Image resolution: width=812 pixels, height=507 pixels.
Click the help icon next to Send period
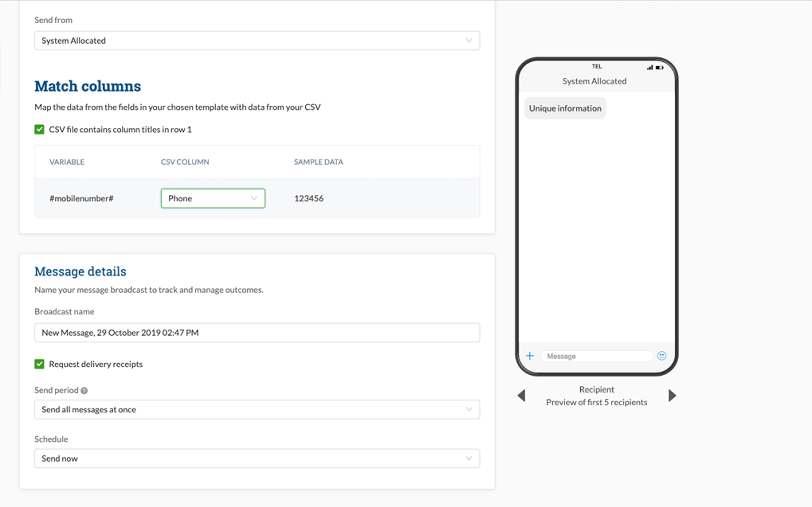84,390
